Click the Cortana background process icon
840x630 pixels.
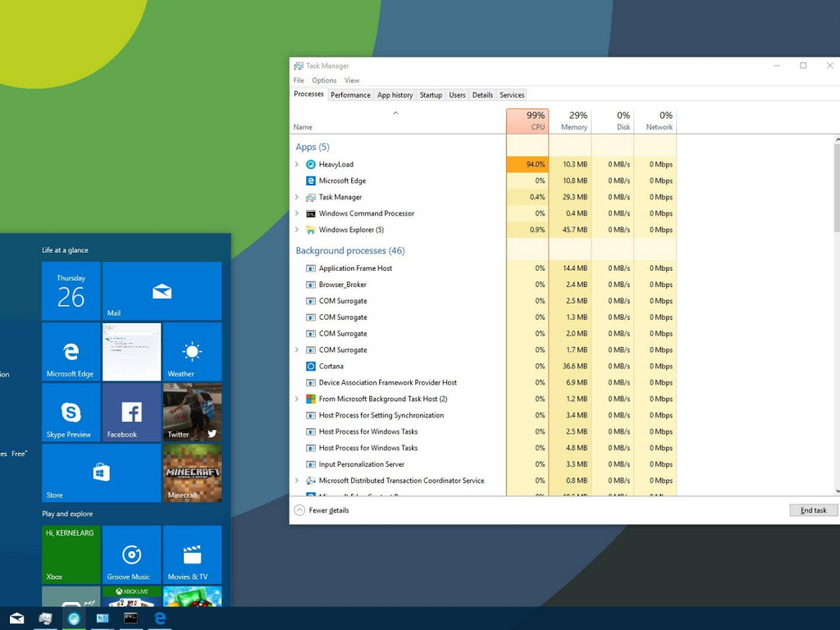(311, 367)
